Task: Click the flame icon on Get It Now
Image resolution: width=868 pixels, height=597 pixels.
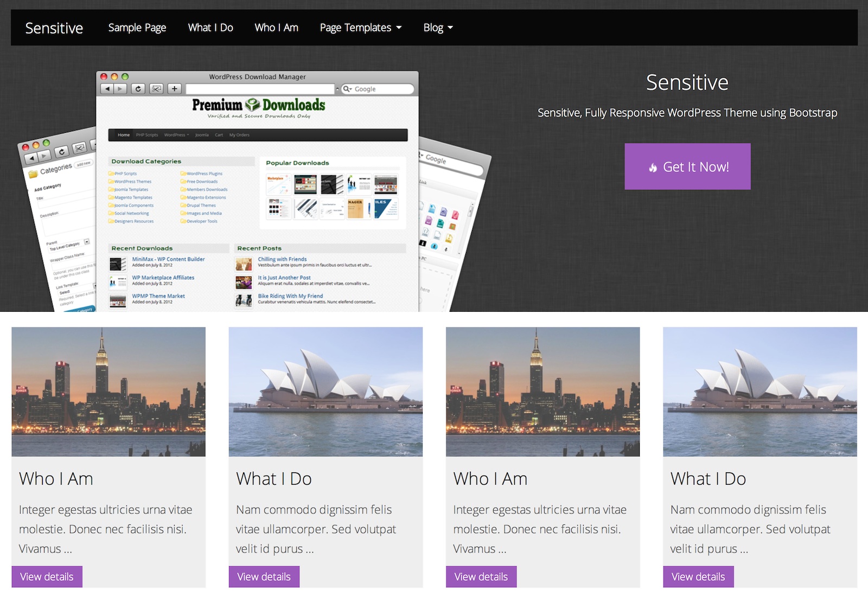Action: [x=653, y=168]
